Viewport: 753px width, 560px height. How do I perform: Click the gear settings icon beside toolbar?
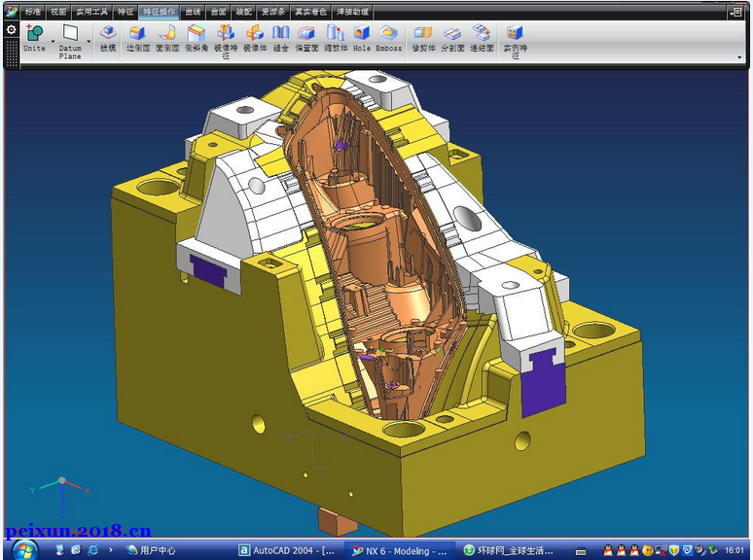[x=11, y=30]
